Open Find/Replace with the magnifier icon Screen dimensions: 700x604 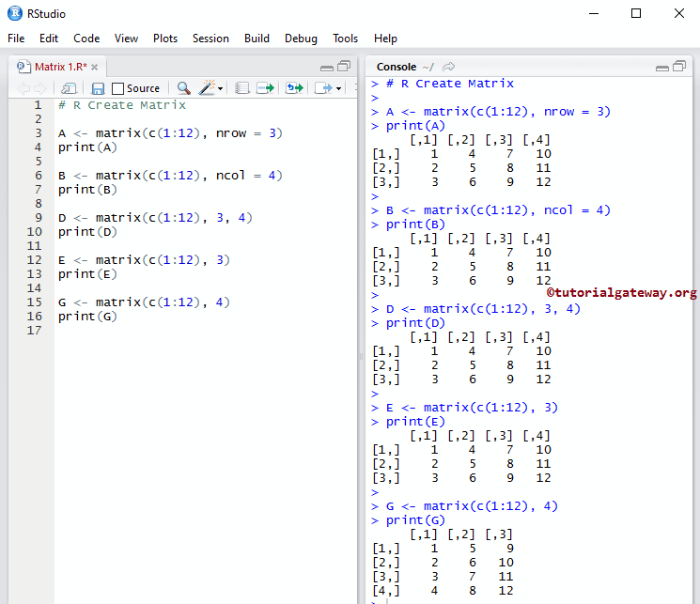point(183,88)
